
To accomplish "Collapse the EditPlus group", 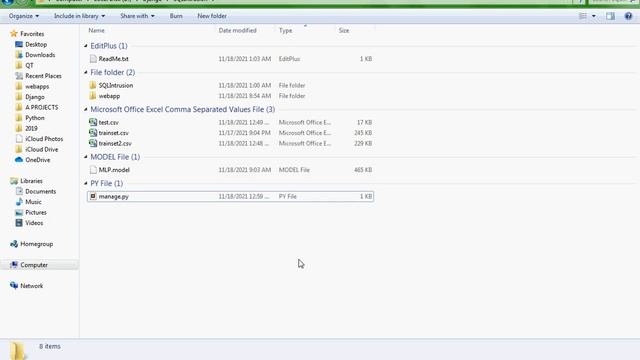I will click(86, 46).
